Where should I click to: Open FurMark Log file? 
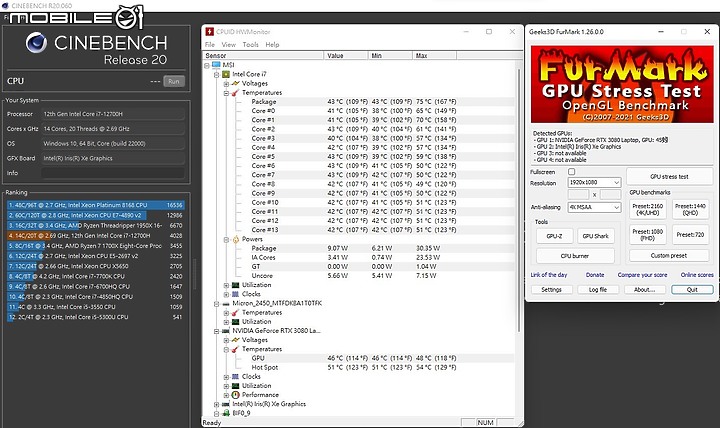[598, 289]
